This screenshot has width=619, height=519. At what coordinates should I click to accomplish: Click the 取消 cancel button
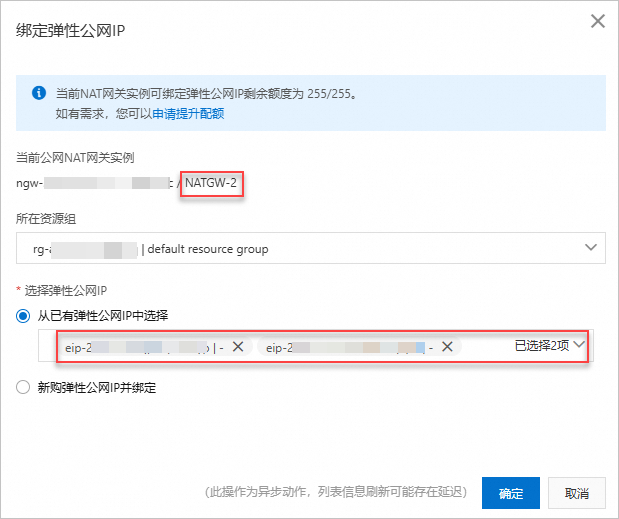pos(577,493)
